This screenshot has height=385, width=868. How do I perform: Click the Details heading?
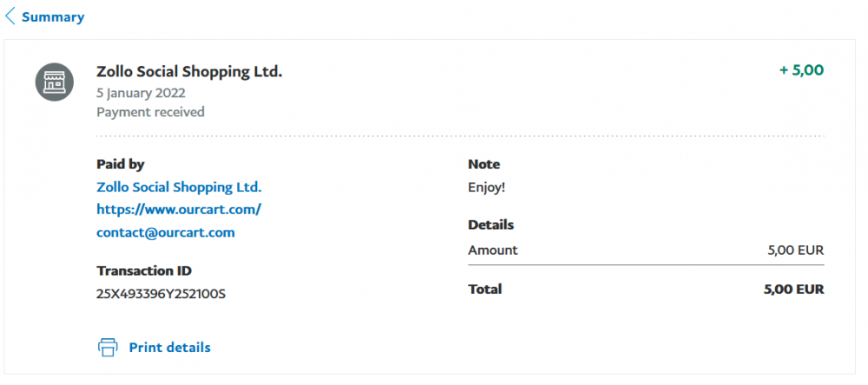click(491, 225)
